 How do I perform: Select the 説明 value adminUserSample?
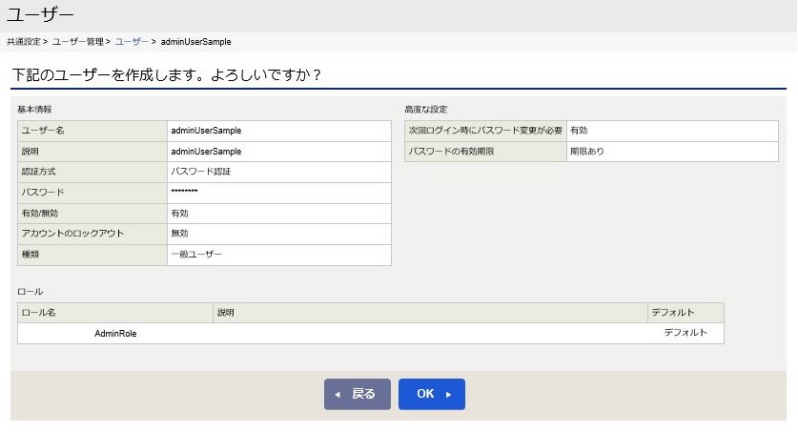click(x=206, y=152)
